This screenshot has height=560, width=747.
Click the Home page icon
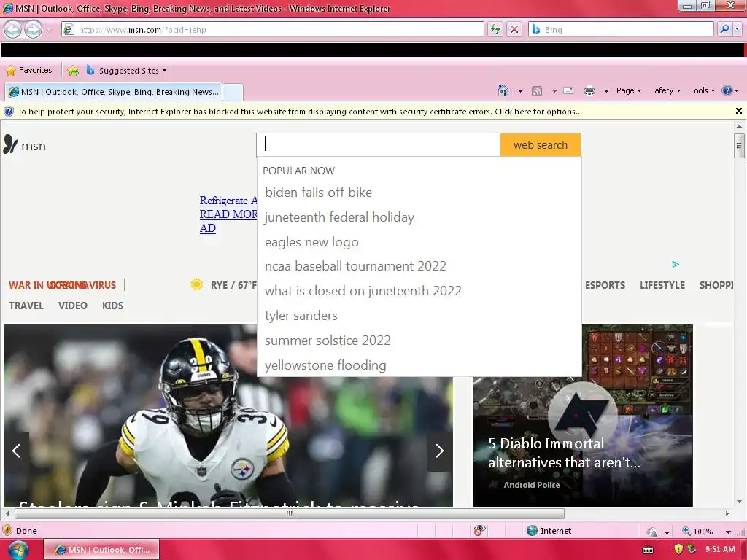coord(503,90)
